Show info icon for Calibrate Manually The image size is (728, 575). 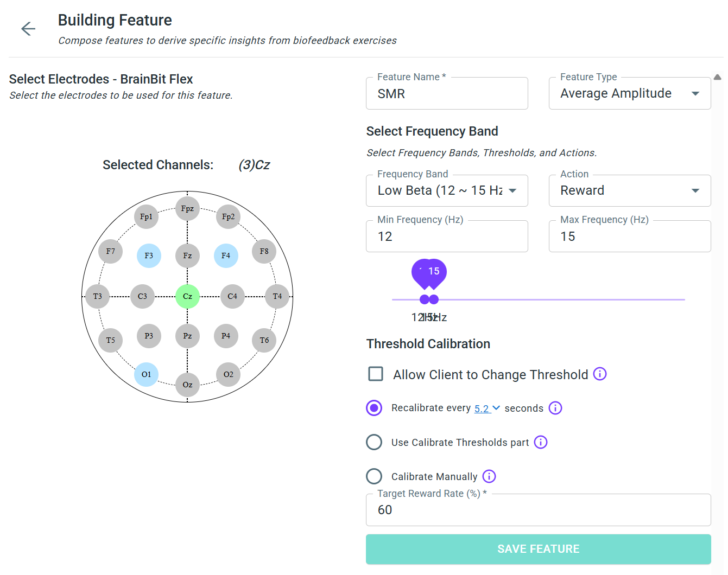pyautogui.click(x=489, y=476)
